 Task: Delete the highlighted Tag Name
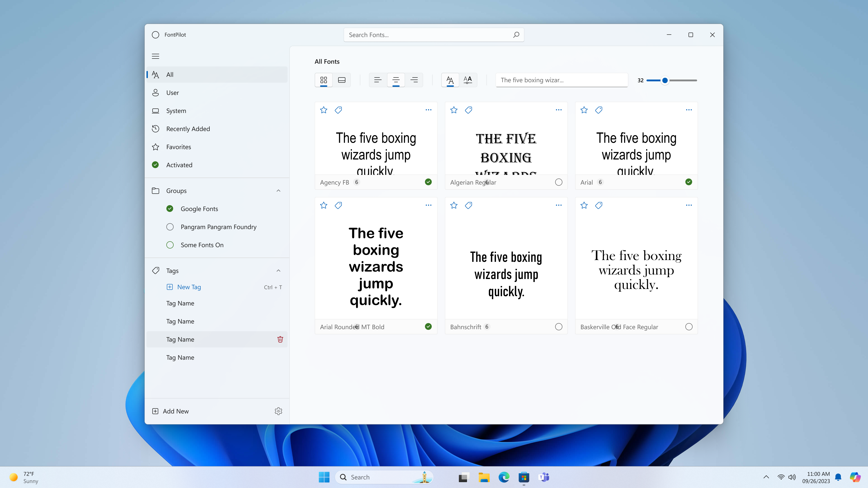coord(280,340)
